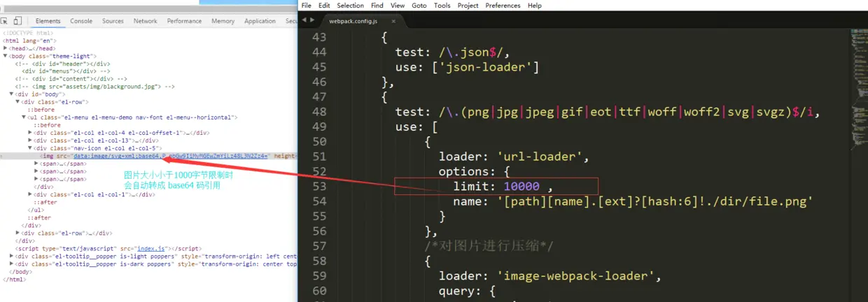
Task: Click line number 59 in the gutter
Action: click(x=318, y=275)
